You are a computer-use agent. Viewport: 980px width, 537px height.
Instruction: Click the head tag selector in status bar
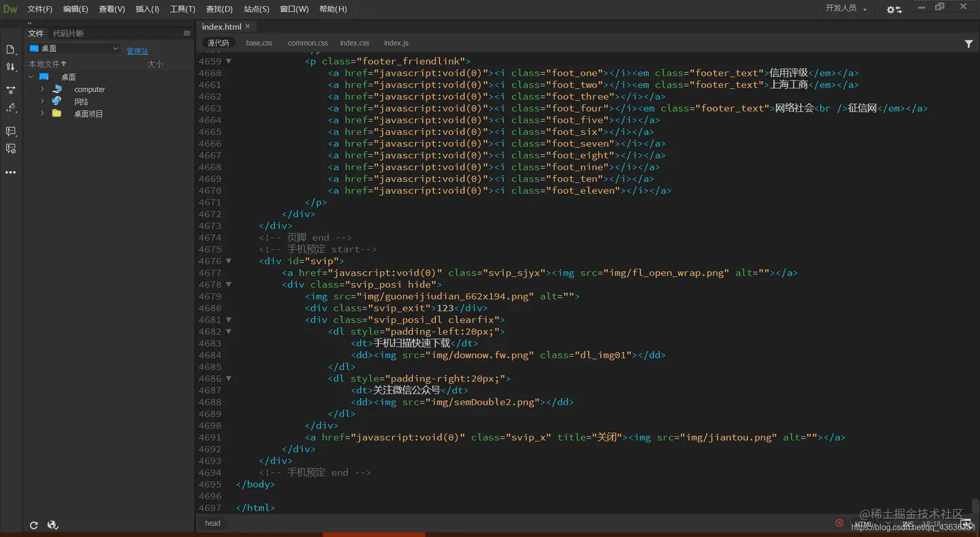click(x=213, y=523)
